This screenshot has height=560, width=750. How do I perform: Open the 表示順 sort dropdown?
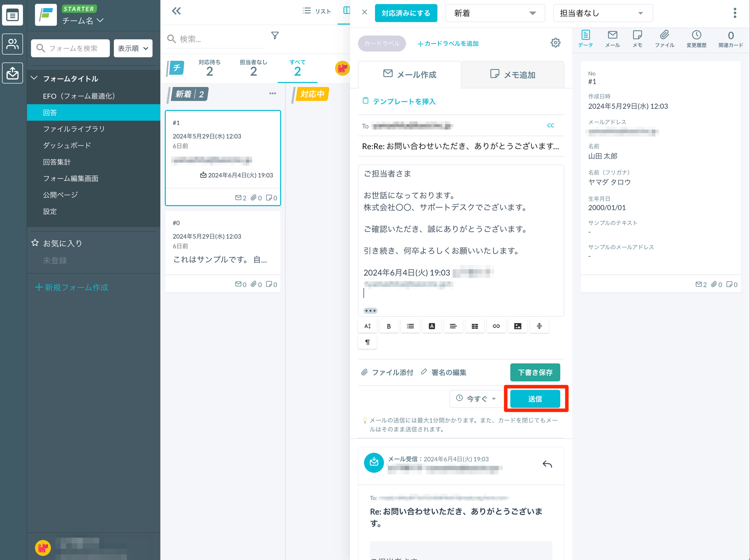coord(133,48)
